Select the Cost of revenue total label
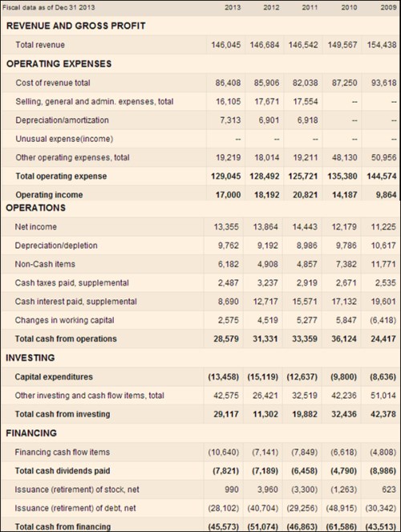The height and width of the screenshot is (532, 401). coord(53,83)
